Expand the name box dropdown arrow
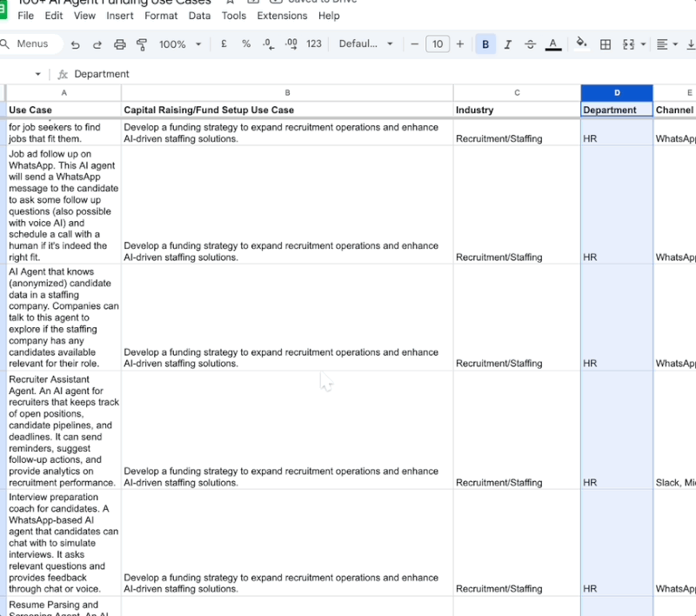Screen dimensions: 696x616 (x=37, y=74)
